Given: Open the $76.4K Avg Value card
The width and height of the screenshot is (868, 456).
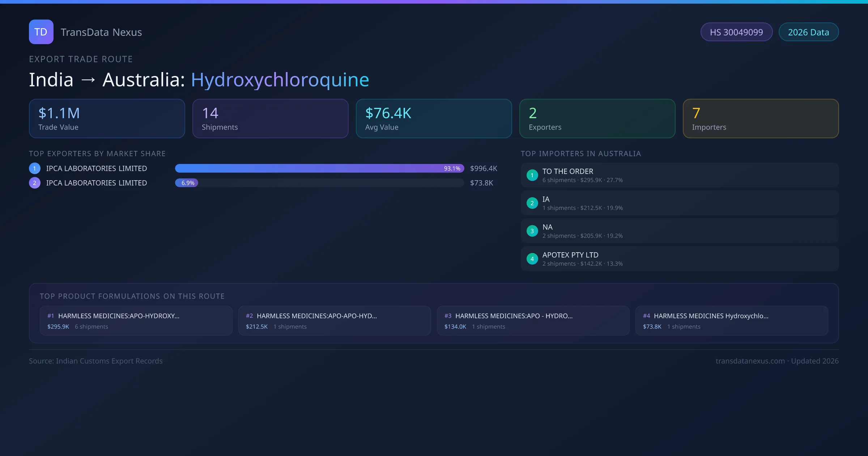Looking at the screenshot, I should coord(434,119).
